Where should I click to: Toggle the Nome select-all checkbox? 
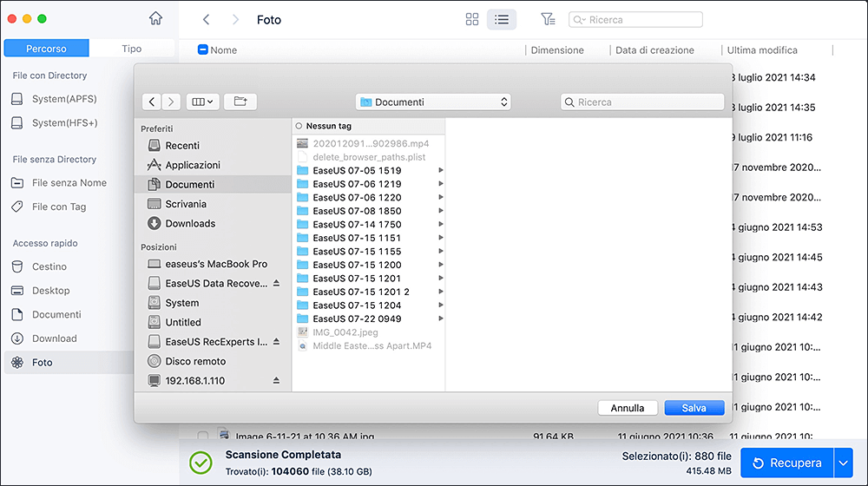202,49
